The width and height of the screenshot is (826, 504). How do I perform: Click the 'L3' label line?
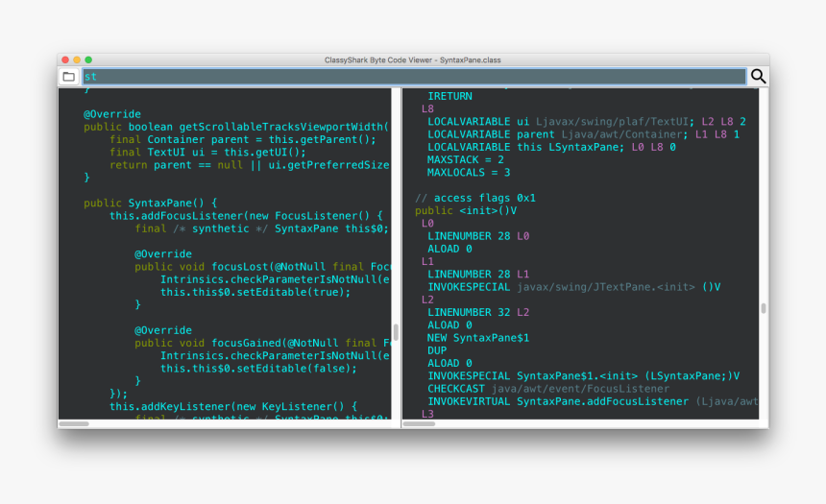point(427,414)
